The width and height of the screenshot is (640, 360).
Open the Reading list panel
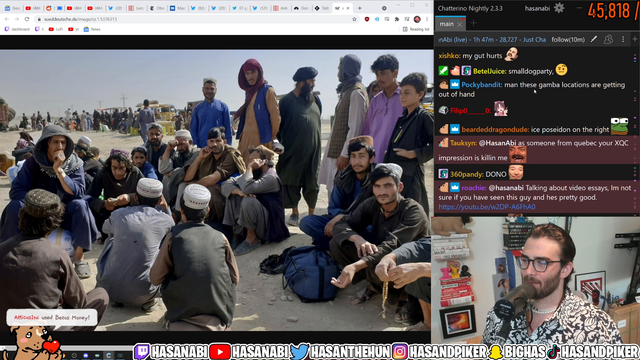[x=416, y=29]
